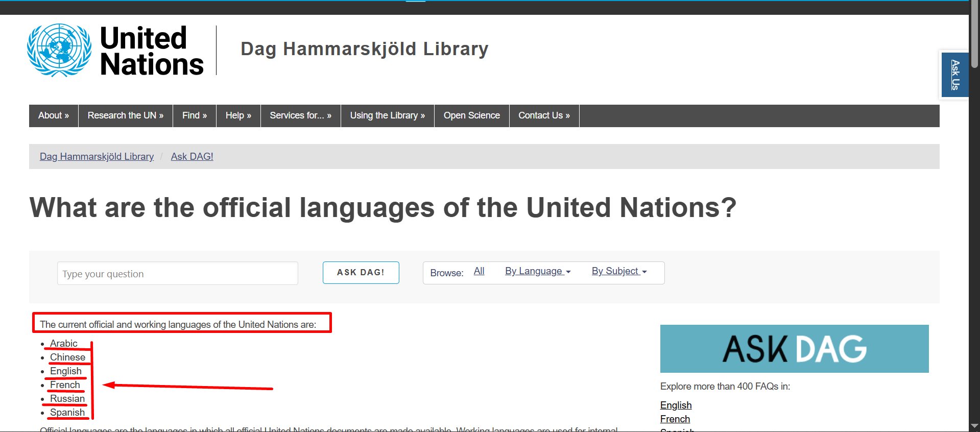The width and height of the screenshot is (980, 432).
Task: Follow the Dag Hammarskjöld Library breadcrumb link
Action: click(x=97, y=156)
